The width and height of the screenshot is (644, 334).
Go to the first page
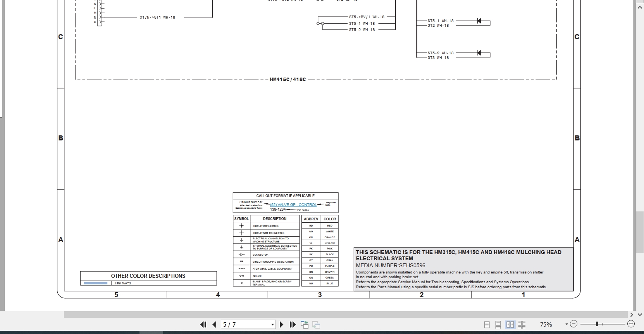[203, 324]
